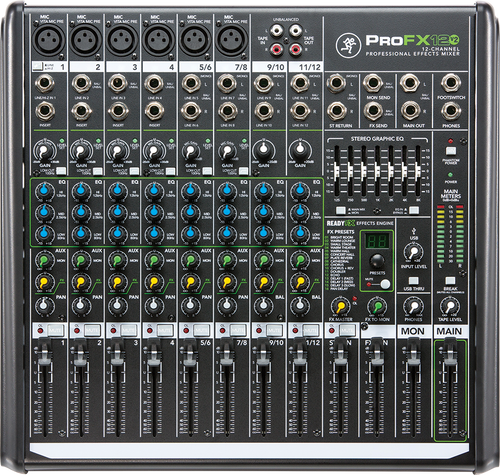Mute channel 4
Viewport: 500px width, 475px height.
pos(165,330)
